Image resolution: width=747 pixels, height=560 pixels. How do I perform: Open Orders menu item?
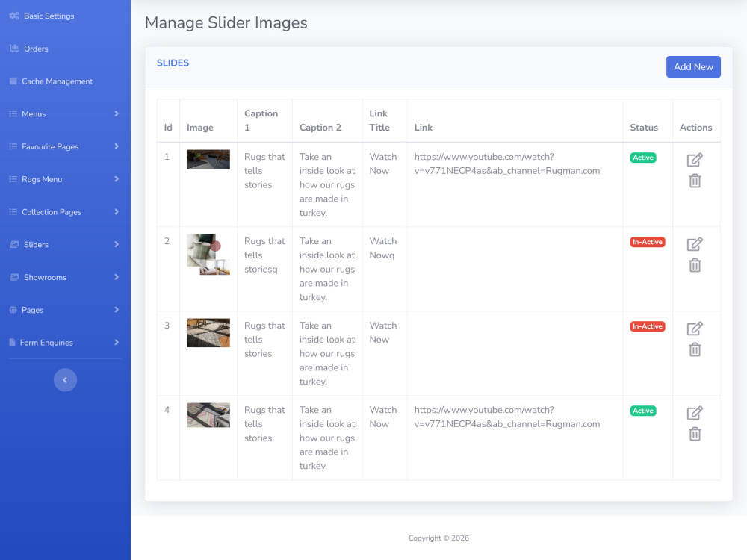tap(65, 49)
